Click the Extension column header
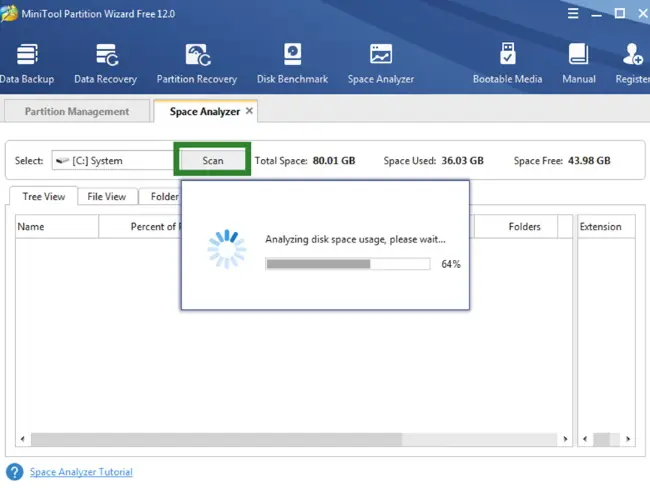650x488 pixels. [x=606, y=226]
